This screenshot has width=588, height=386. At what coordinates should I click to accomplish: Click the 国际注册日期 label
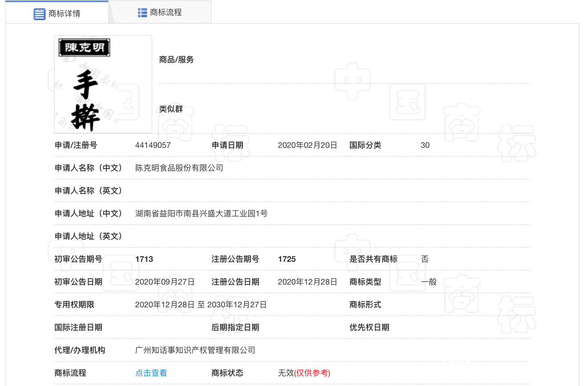pyautogui.click(x=78, y=328)
